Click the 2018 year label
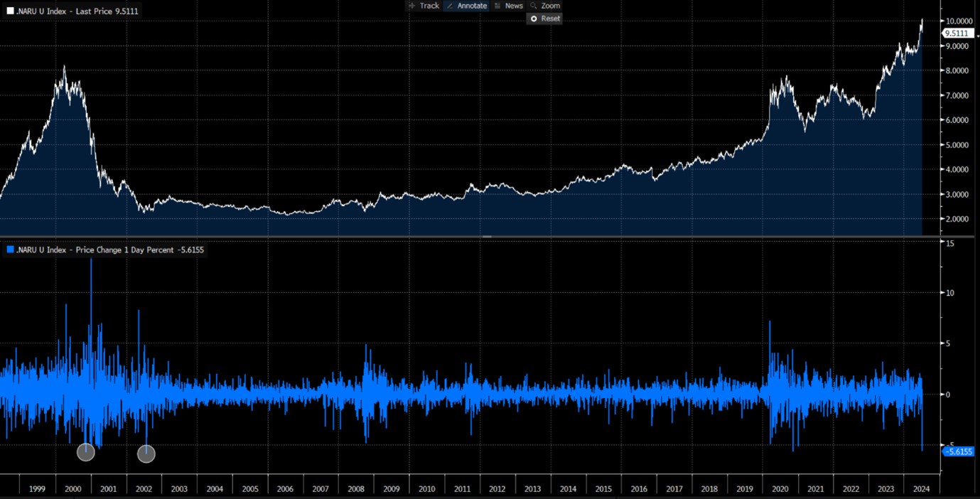The width and height of the screenshot is (980, 499). pyautogui.click(x=710, y=489)
